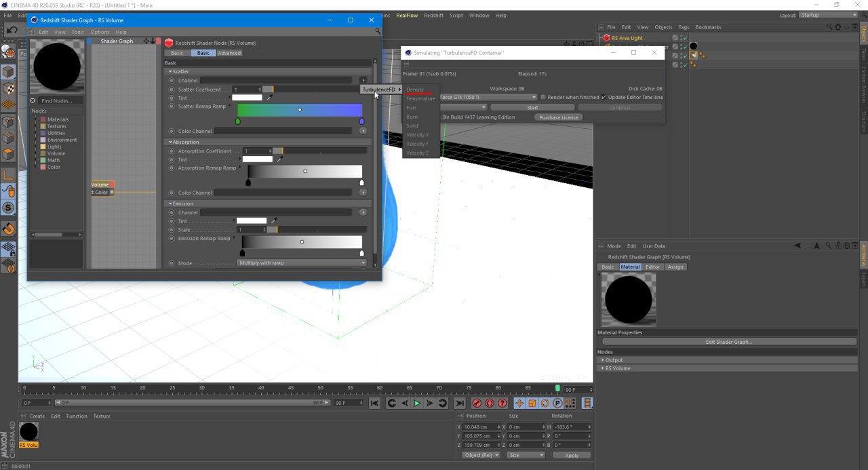The image size is (868, 470).
Task: Toggle the Emission Scale animation dot
Action: point(172,230)
